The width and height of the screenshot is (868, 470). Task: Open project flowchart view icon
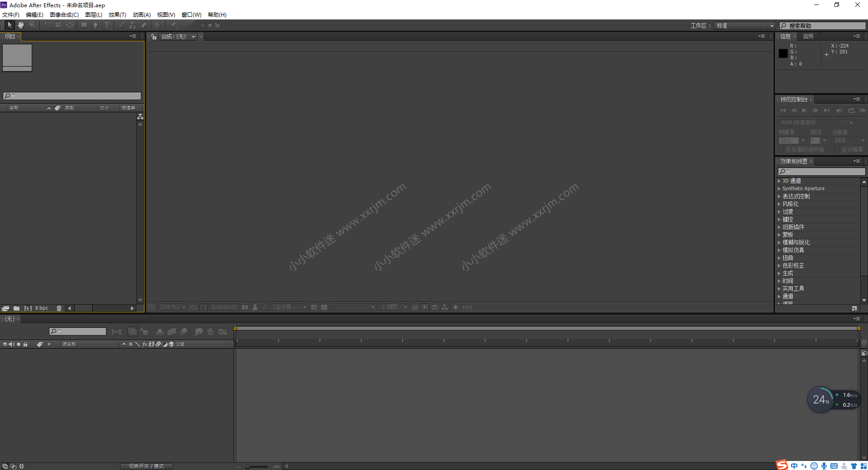pos(140,117)
